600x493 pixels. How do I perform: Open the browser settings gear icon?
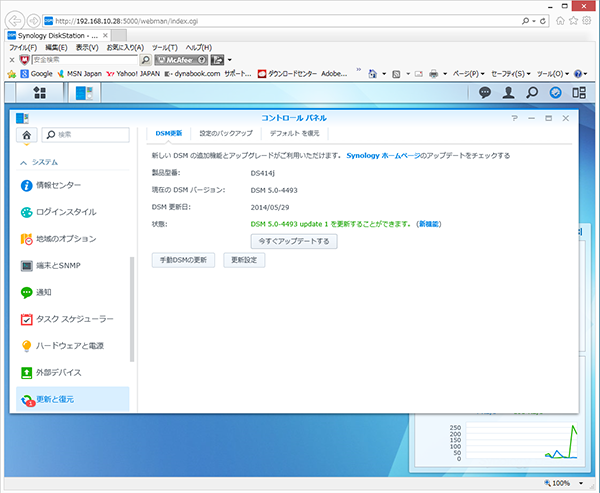(587, 21)
